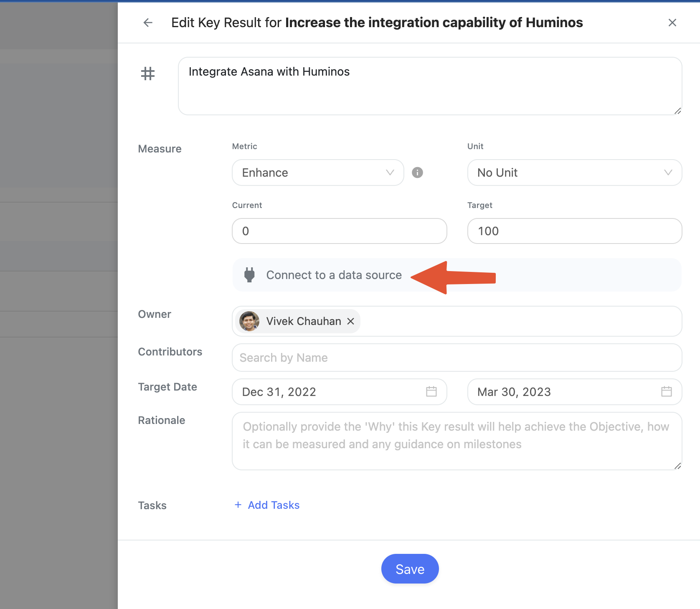Click the plug icon for data source
700x609 pixels.
click(x=249, y=275)
